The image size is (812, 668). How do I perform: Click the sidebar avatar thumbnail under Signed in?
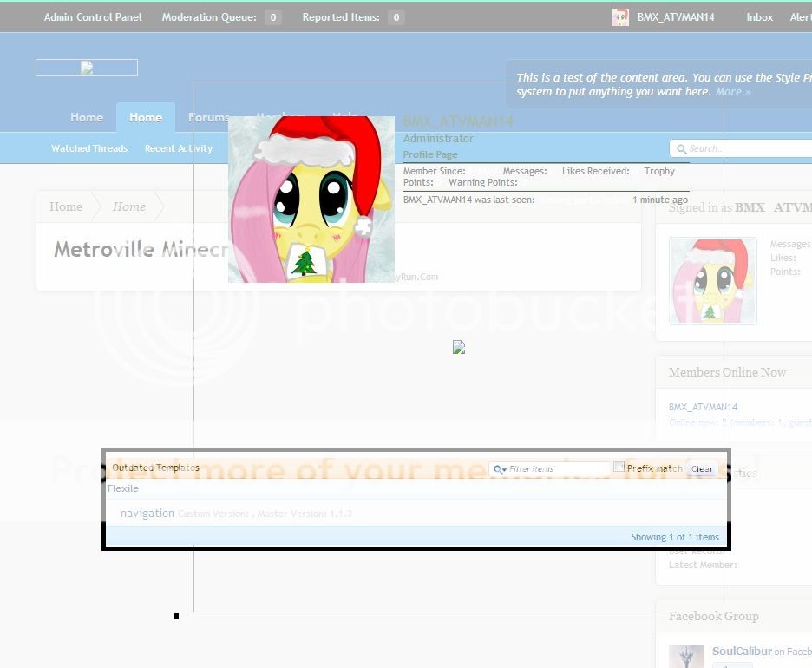(x=712, y=281)
